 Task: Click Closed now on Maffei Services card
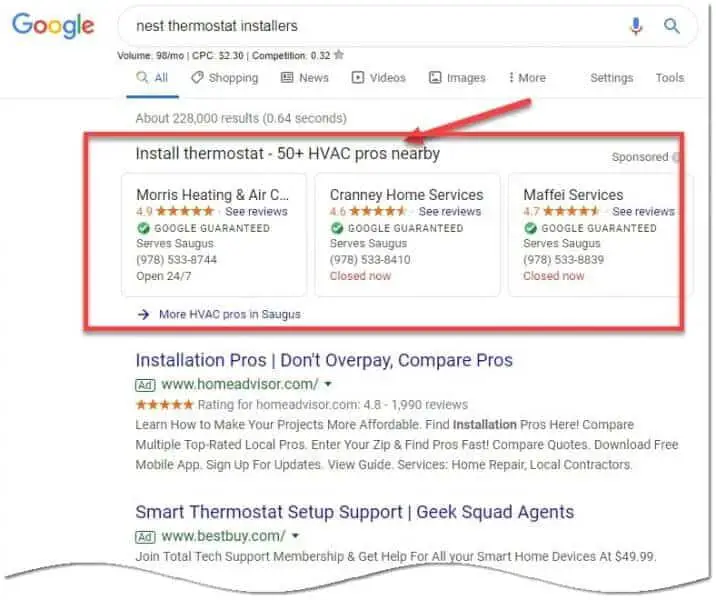[553, 276]
